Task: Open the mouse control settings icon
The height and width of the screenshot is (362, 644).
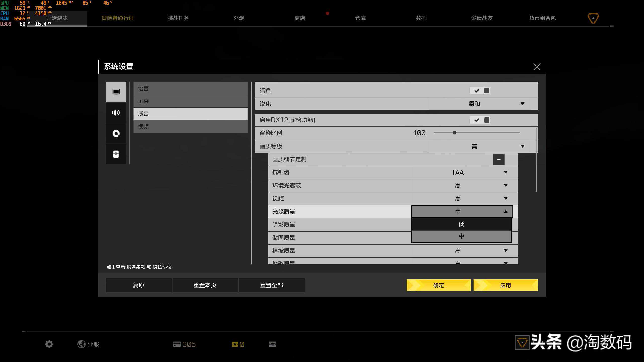Action: click(x=116, y=154)
